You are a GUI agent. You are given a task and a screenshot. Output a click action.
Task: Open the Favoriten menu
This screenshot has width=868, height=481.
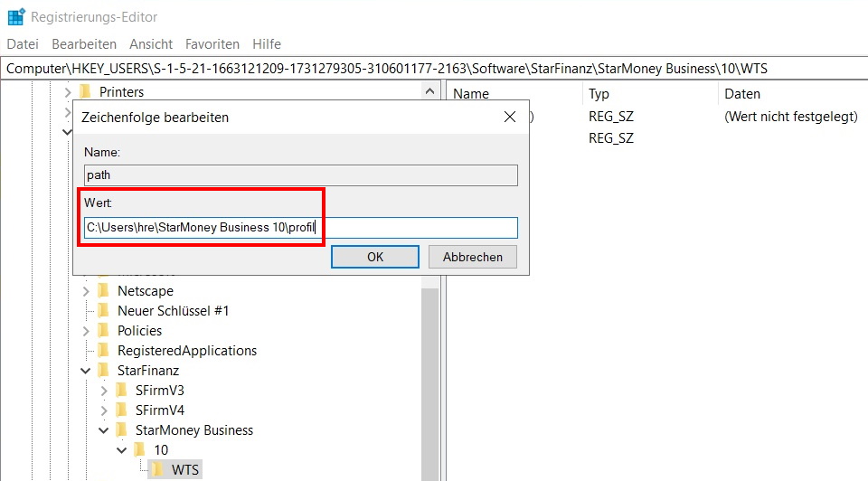[x=212, y=44]
